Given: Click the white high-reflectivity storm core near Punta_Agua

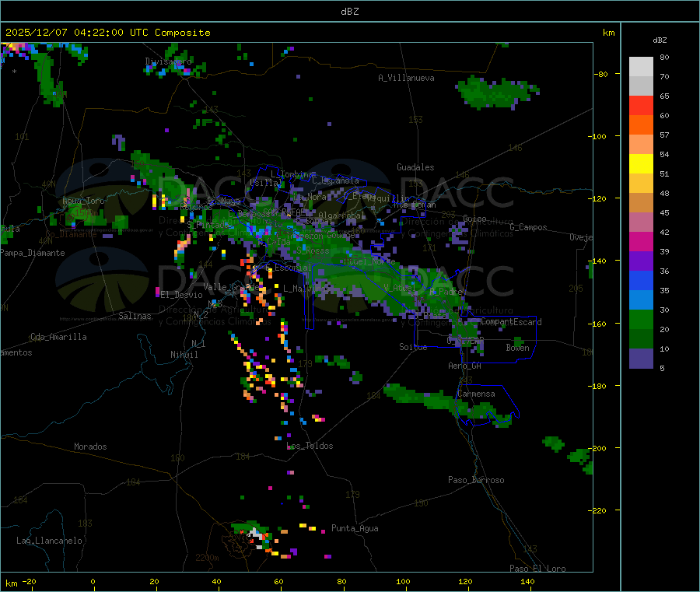Looking at the screenshot, I should point(256,535).
